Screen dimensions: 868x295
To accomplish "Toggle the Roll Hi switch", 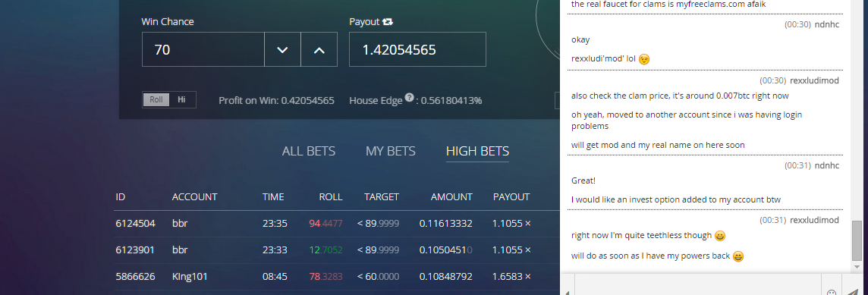I will pos(169,99).
